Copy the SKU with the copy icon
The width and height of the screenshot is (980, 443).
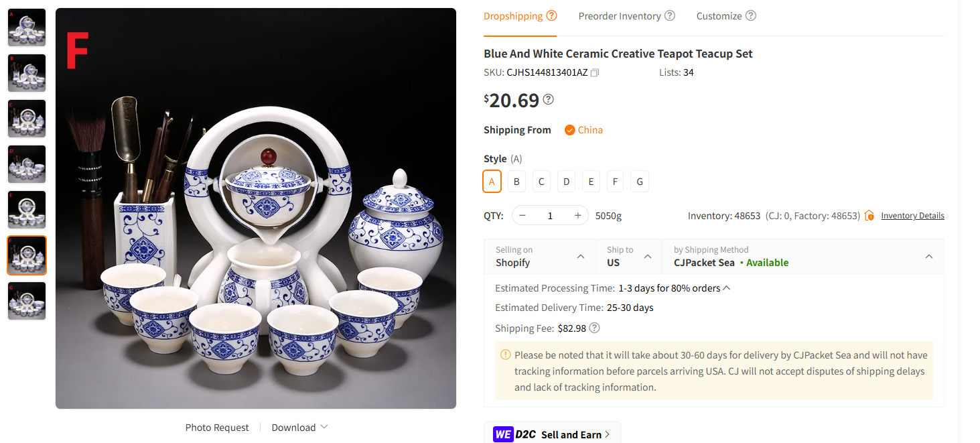tap(593, 72)
